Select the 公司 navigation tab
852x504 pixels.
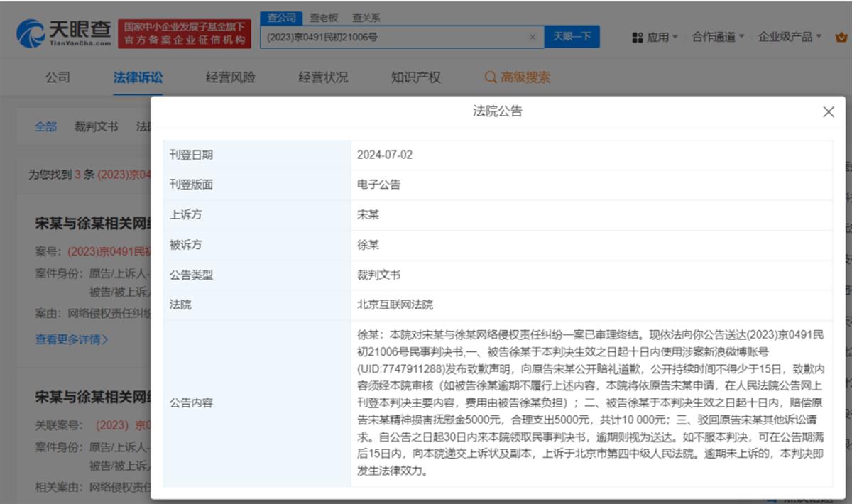57,77
